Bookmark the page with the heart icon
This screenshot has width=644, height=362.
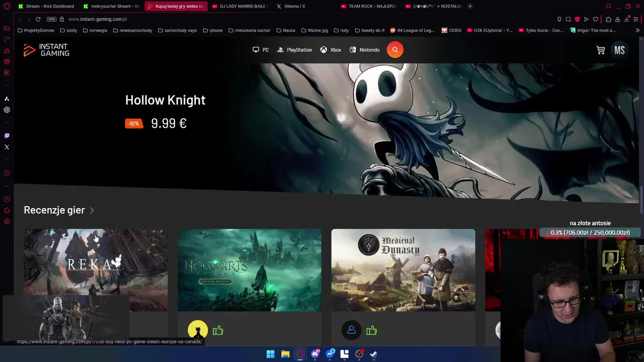[x=595, y=19]
